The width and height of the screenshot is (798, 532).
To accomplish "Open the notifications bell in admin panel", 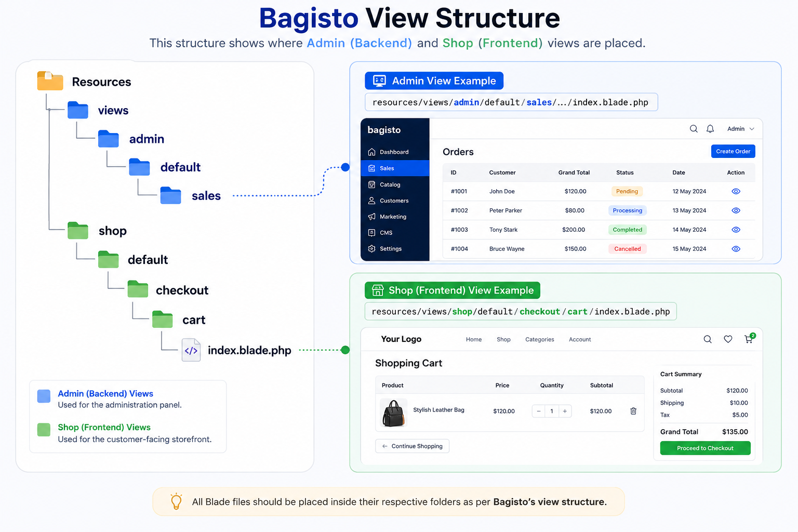I will coord(710,129).
